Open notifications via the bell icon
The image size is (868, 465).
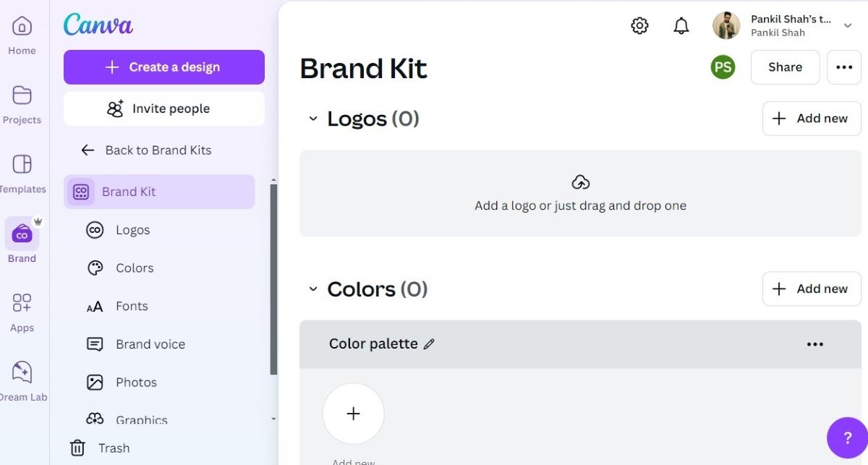(680, 25)
